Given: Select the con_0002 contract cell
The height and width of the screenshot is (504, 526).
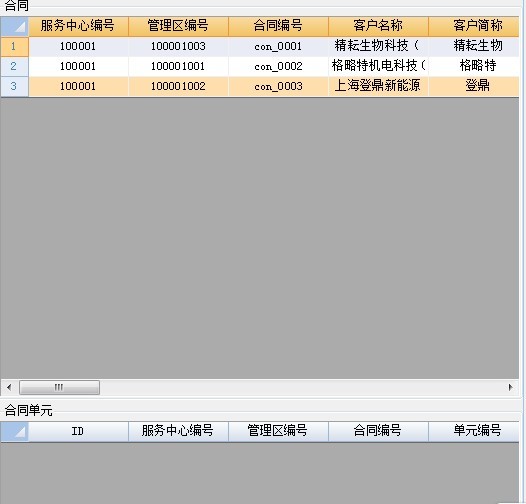Looking at the screenshot, I should (x=278, y=66).
